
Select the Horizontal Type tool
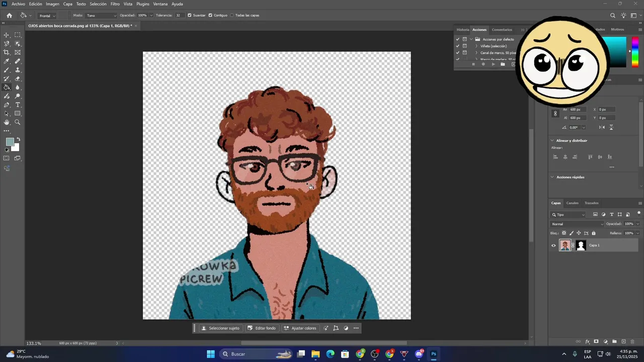click(x=18, y=105)
